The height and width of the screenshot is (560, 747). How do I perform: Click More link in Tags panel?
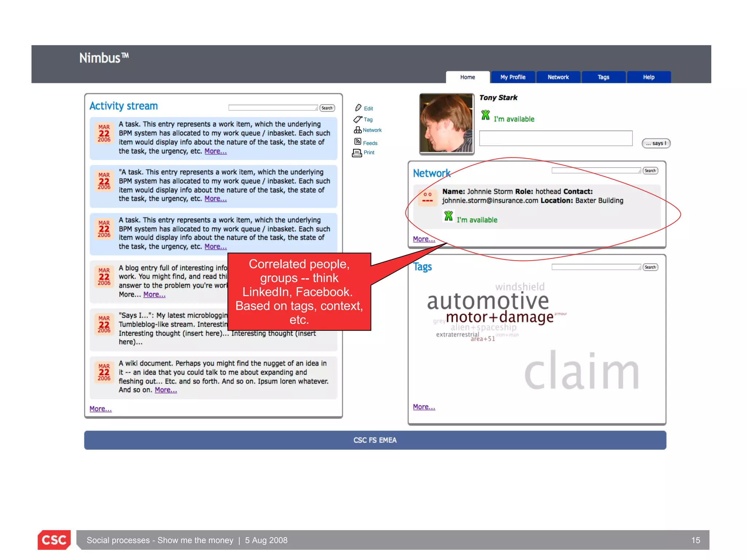(x=424, y=407)
